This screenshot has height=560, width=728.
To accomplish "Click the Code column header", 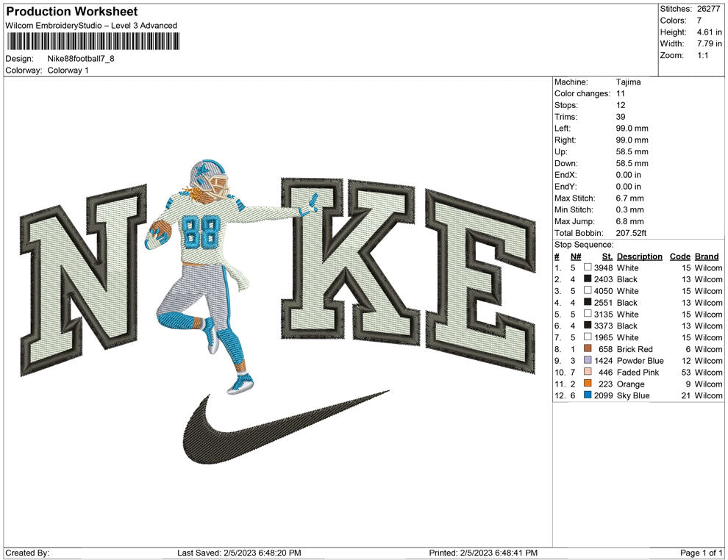I will click(x=679, y=256).
